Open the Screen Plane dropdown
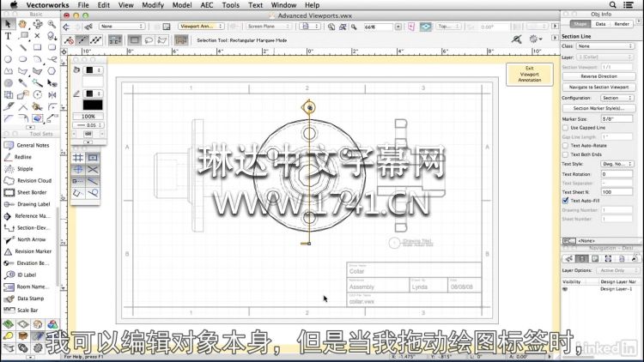The image size is (644, 362). coord(269,27)
